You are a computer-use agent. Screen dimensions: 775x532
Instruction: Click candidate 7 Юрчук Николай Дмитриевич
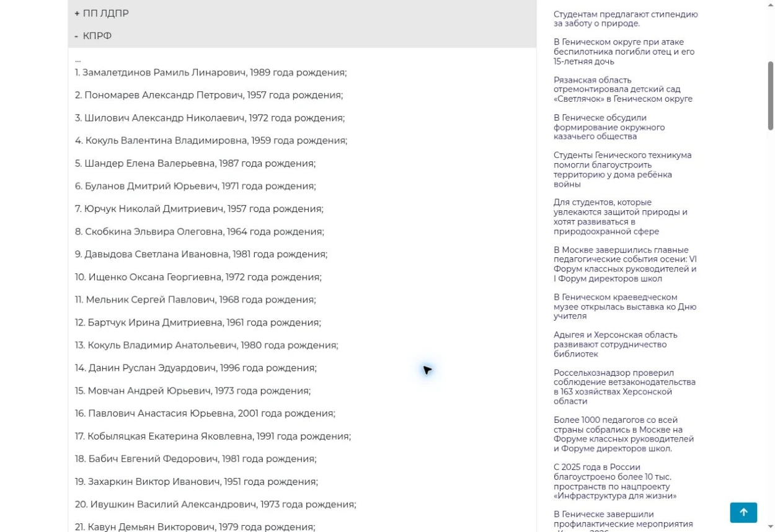pos(199,209)
